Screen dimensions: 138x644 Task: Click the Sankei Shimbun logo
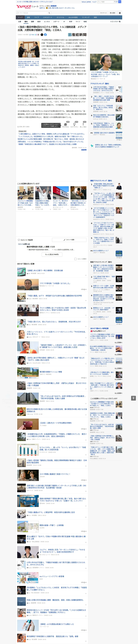(77, 35)
